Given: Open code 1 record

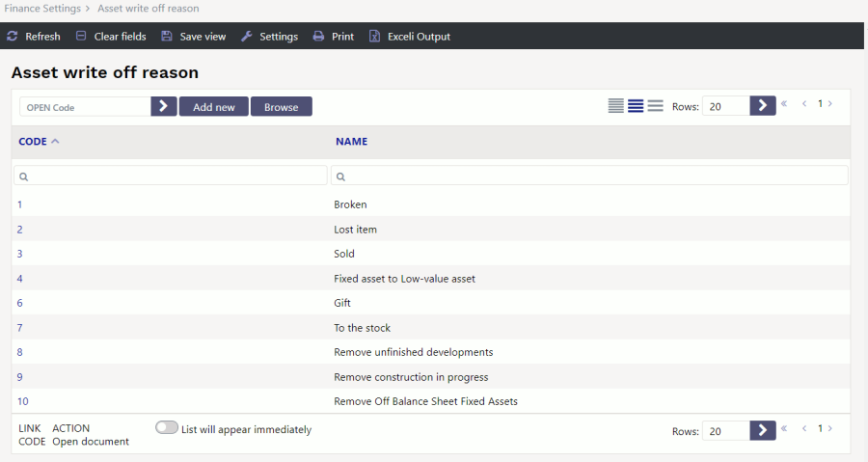Looking at the screenshot, I should [19, 204].
